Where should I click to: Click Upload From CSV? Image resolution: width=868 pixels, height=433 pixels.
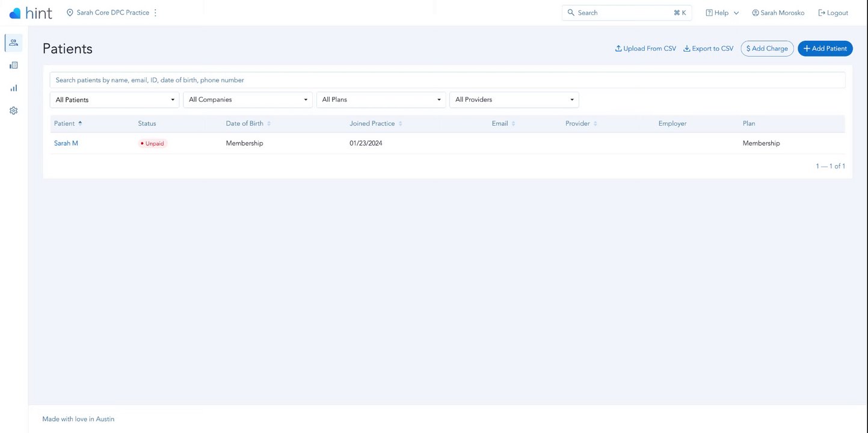click(645, 49)
